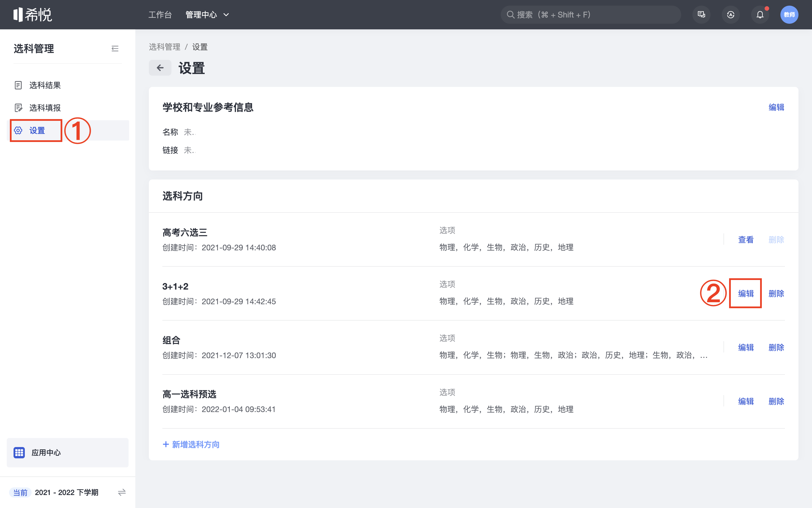Click 新增选科方向 to add a direction

point(191,444)
